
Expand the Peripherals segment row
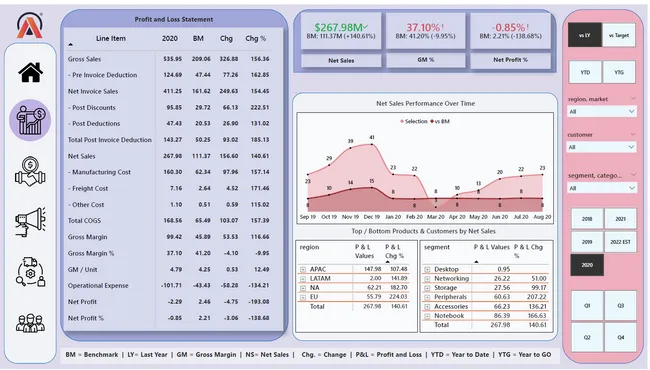click(427, 297)
